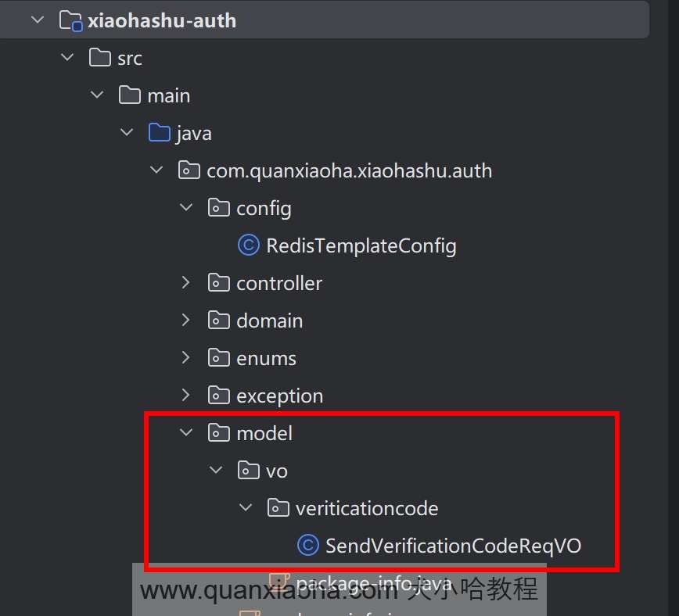Click the RedisTemplateConfig class icon
The image size is (679, 616).
(x=248, y=245)
